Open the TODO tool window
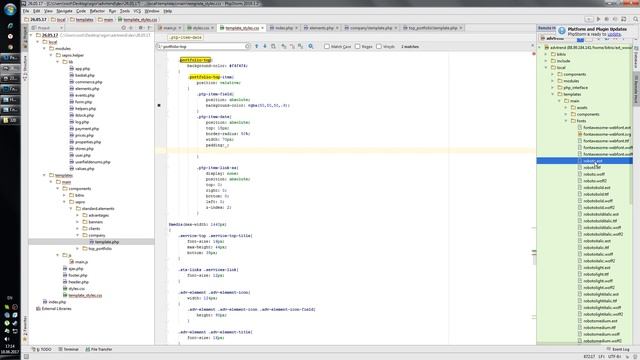The width and height of the screenshot is (640, 360). point(42,349)
